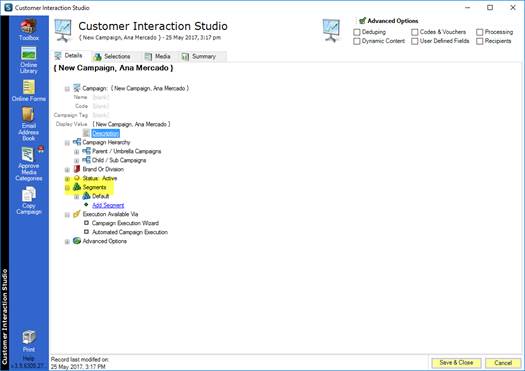This screenshot has height=371, width=525.
Task: Open the Online Library icon
Action: (28, 53)
